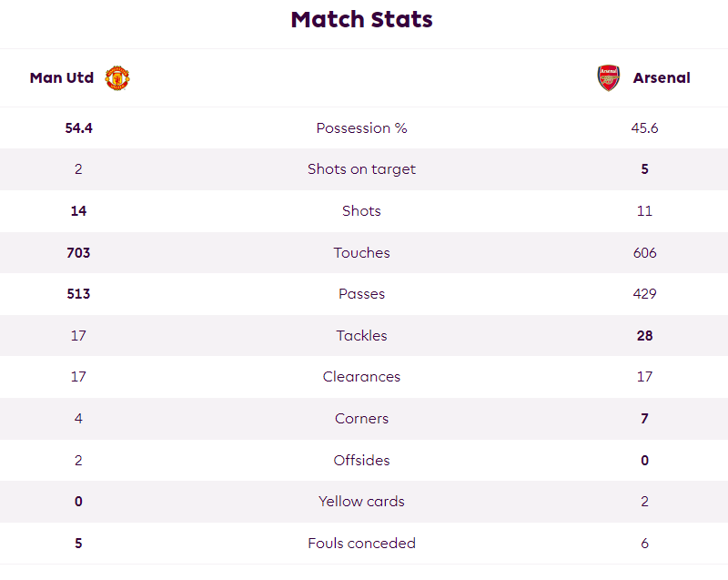Open the Man Utd team name link
The width and height of the screenshot is (728, 580).
coord(62,78)
